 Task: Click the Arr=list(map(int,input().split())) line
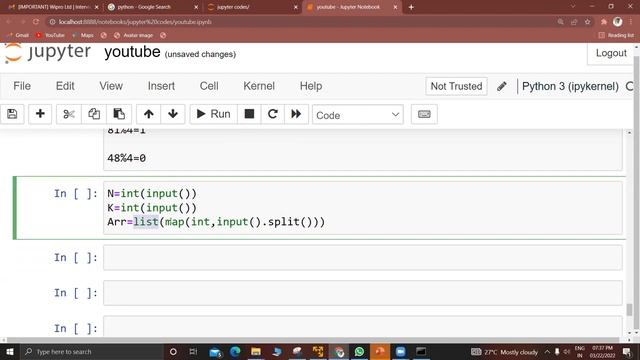(216, 222)
